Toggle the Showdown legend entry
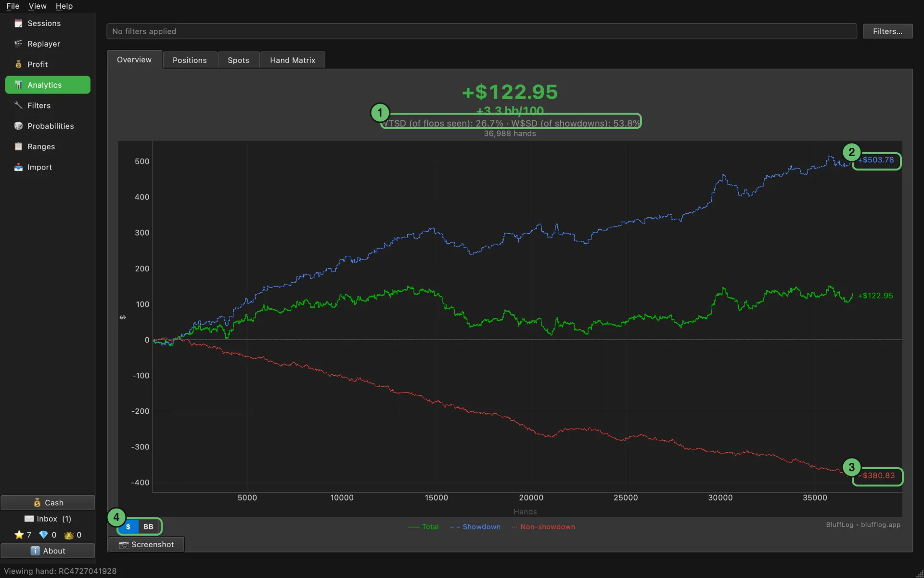 (x=475, y=527)
